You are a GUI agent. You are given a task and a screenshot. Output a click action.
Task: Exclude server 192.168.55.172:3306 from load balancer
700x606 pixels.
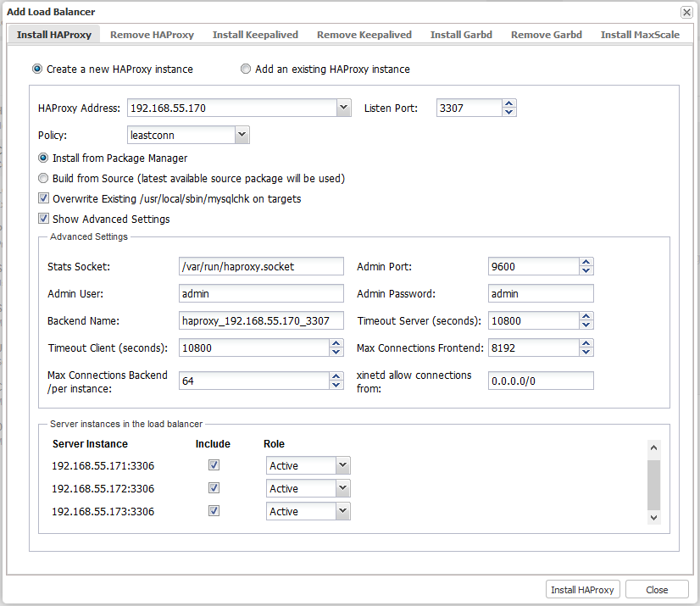tap(214, 488)
